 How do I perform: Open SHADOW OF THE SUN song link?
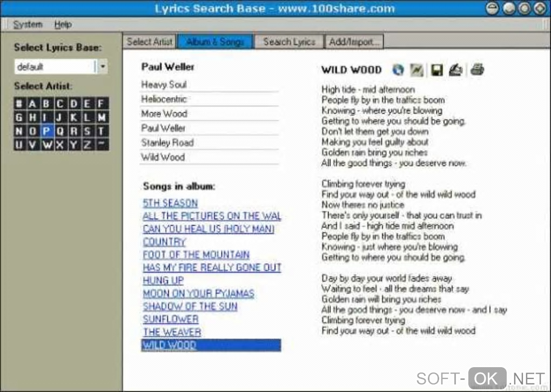(190, 306)
